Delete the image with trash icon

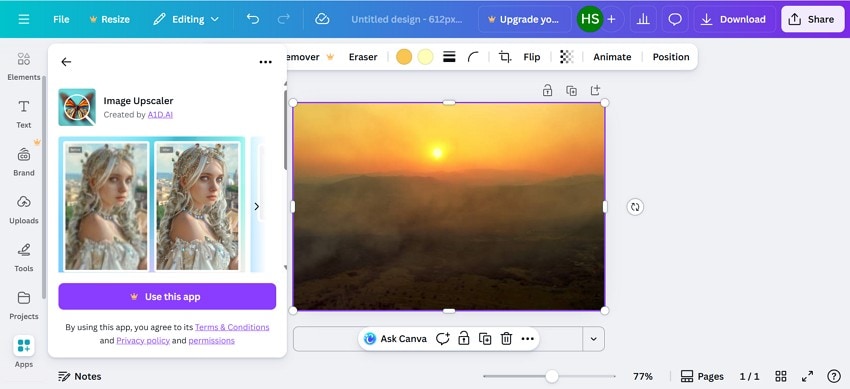pyautogui.click(x=506, y=339)
